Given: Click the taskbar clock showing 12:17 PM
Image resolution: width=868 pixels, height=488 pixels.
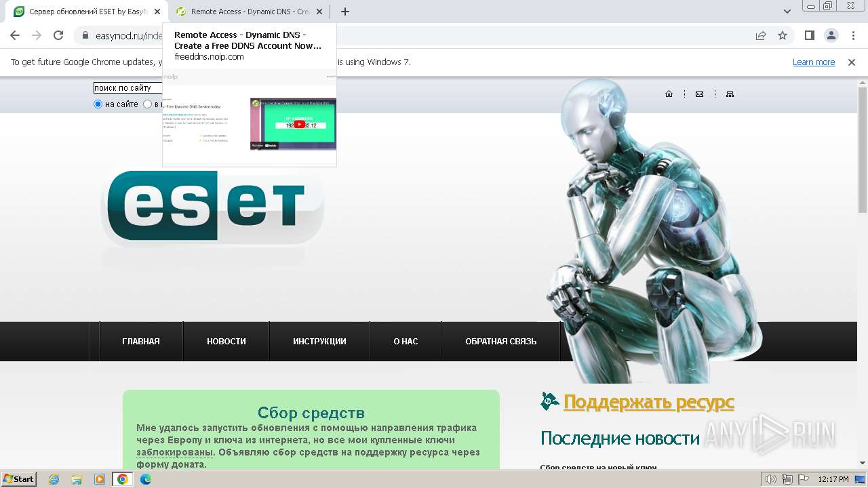Looking at the screenshot, I should [x=833, y=479].
